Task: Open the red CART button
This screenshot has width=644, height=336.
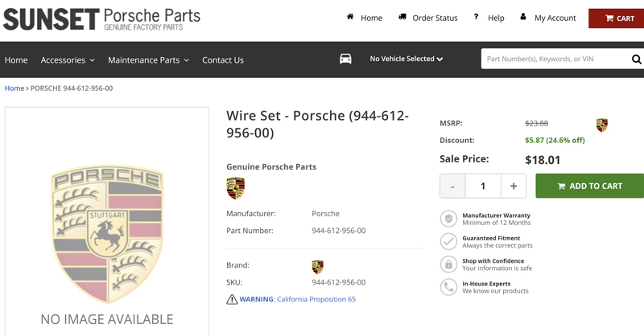Action: coord(616,18)
